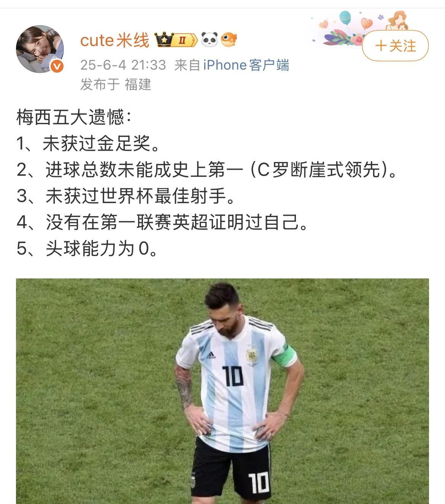The image size is (445, 504).
Task: Open the cute米线 username link
Action: click(115, 40)
